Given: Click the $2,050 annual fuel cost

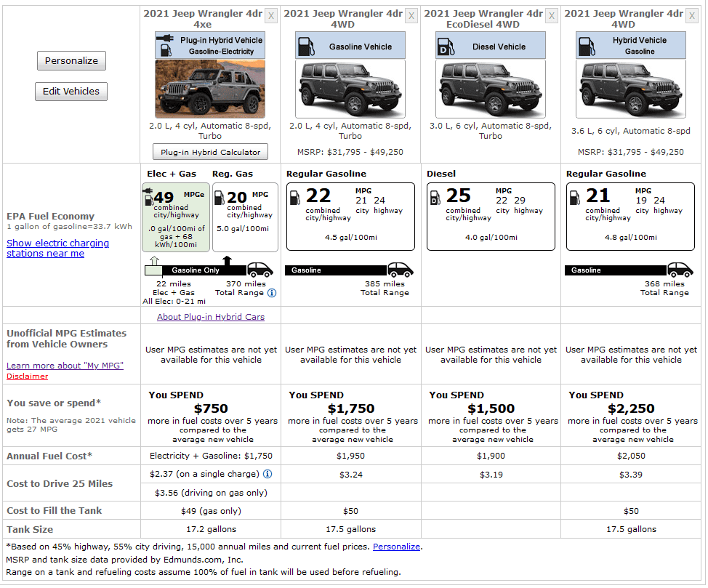Looking at the screenshot, I should [631, 456].
